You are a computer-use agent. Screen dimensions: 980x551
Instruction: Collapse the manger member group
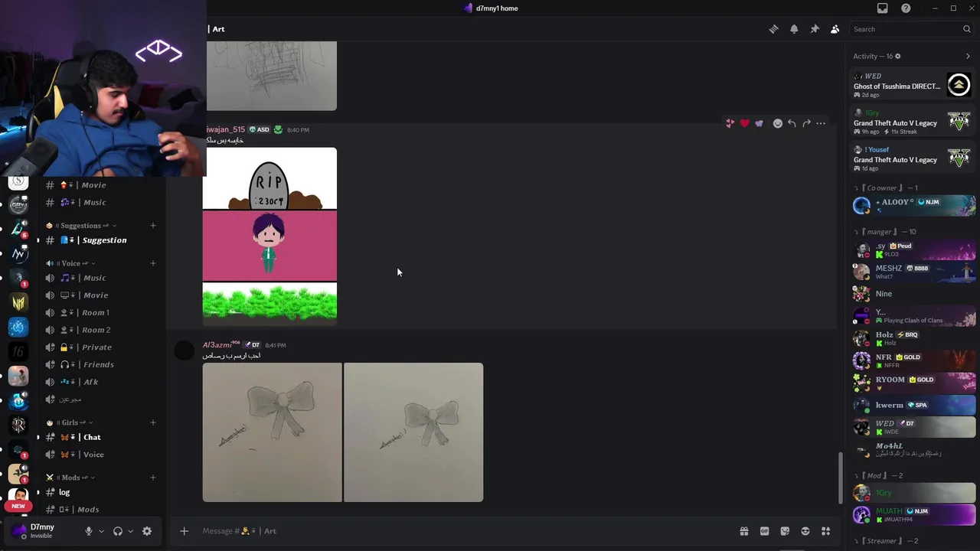click(x=886, y=232)
